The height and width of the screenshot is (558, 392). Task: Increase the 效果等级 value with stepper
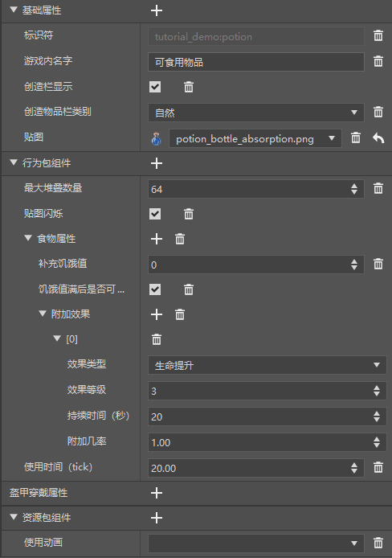[x=377, y=388]
